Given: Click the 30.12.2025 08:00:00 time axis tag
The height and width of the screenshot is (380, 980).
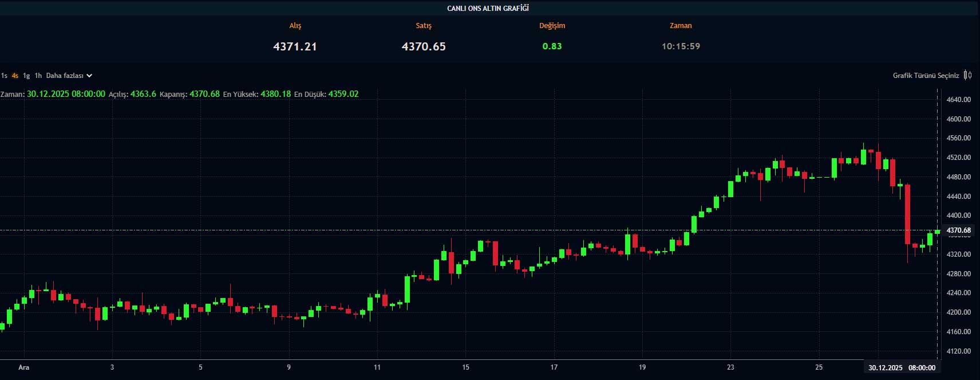Looking at the screenshot, I should [x=902, y=367].
